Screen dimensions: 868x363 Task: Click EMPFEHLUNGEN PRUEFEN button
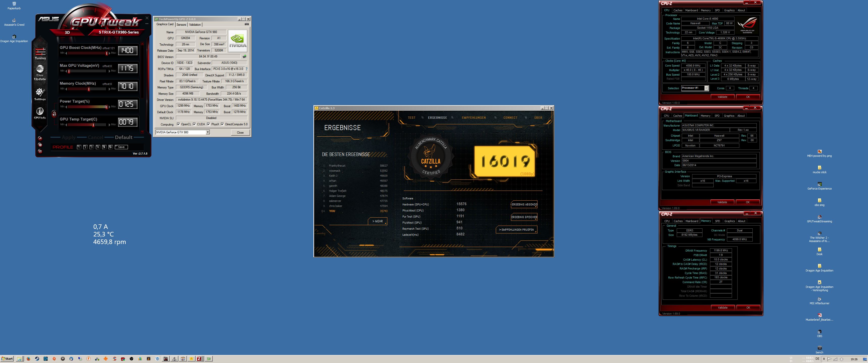(516, 230)
